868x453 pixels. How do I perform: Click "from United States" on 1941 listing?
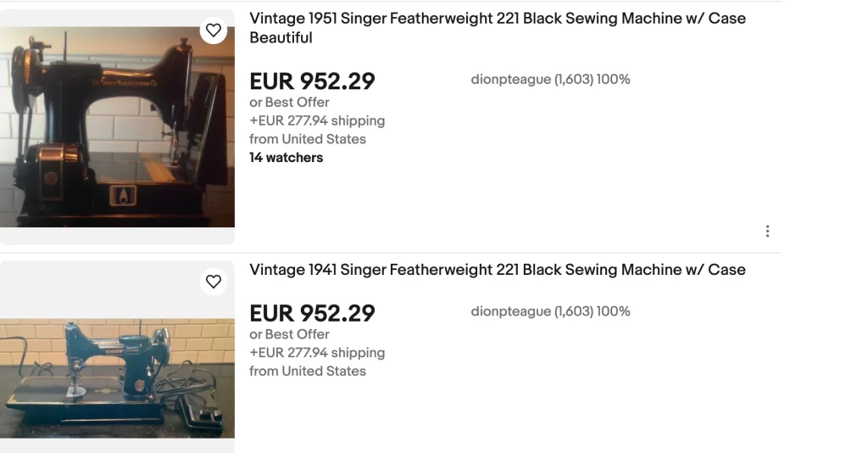point(308,371)
